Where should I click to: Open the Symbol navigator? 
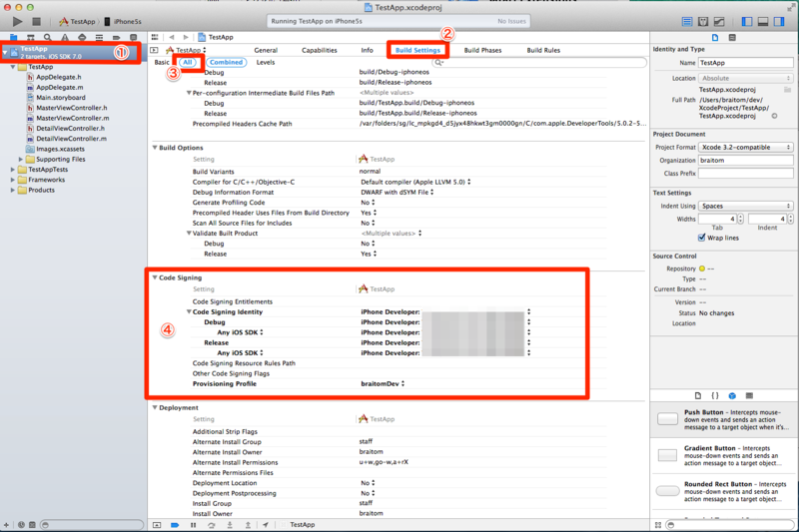tap(31, 37)
